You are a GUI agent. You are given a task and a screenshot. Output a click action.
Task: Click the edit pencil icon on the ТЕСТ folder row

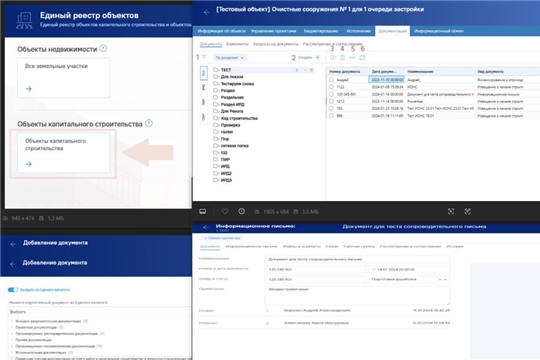coord(297,70)
